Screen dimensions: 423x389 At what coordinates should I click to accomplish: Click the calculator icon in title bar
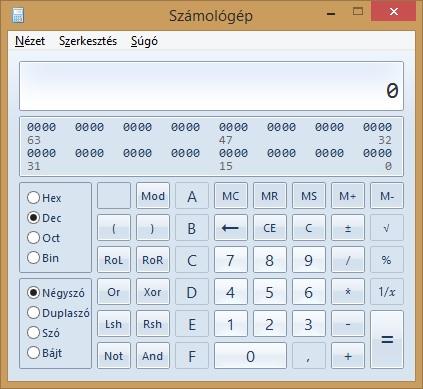click(18, 15)
